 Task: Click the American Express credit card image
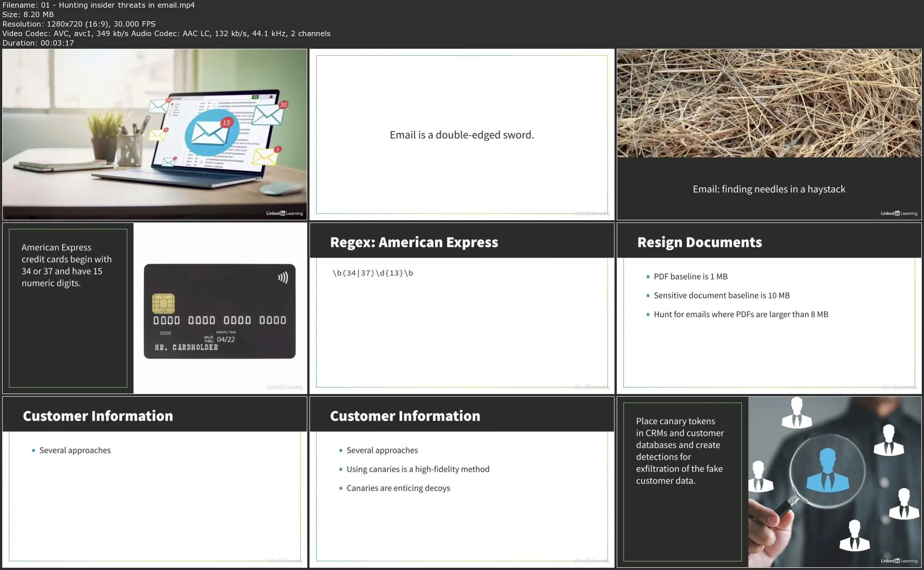pos(219,311)
